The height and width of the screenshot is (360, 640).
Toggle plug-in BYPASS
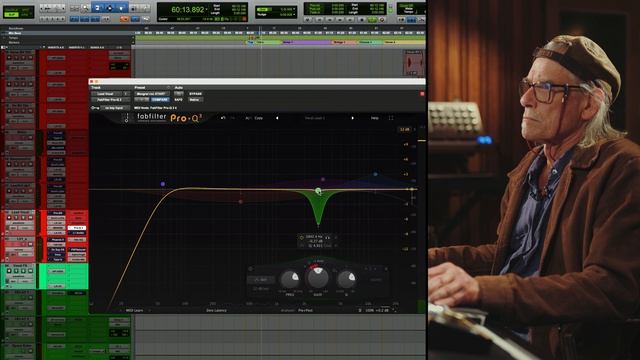(196, 94)
